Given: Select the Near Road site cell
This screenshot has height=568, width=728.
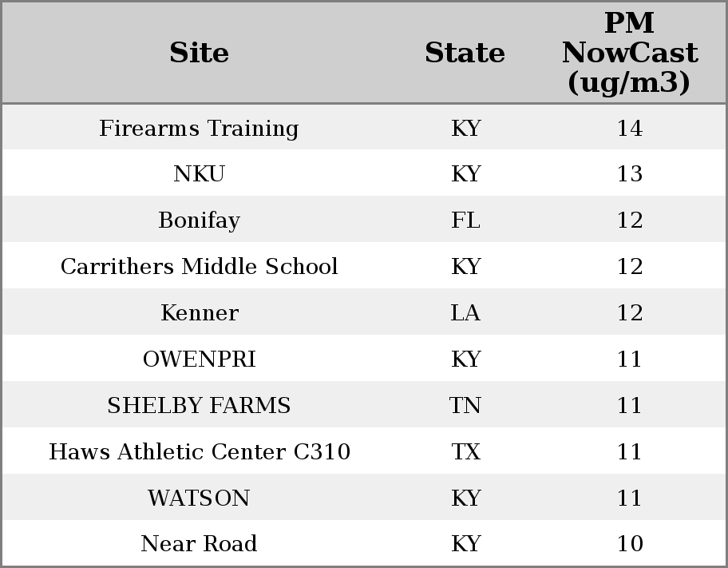Looking at the screenshot, I should (x=199, y=544).
